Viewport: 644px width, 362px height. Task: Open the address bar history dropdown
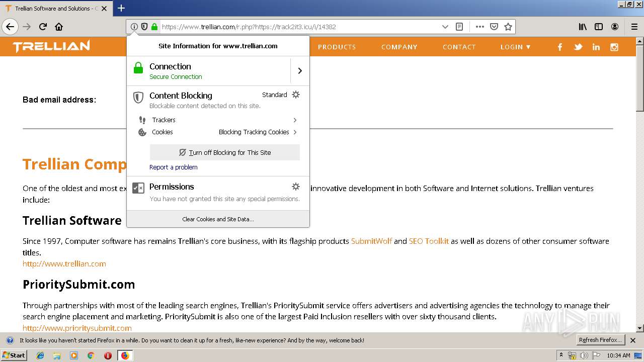445,27
